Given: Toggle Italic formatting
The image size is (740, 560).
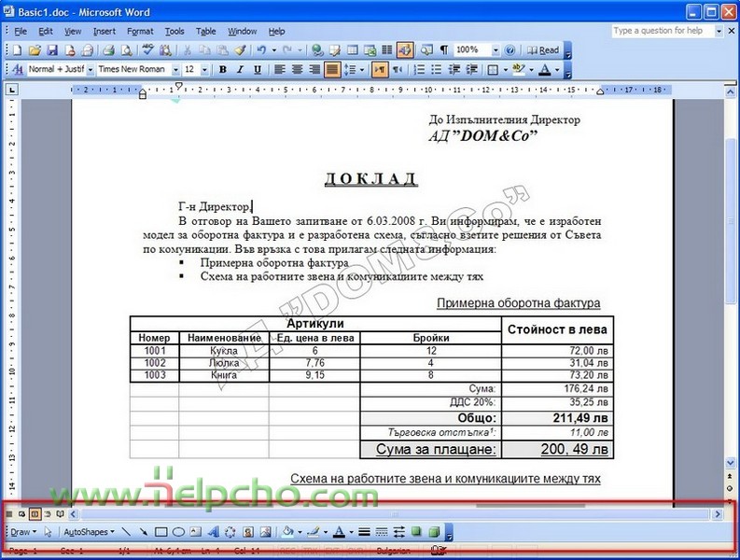Looking at the screenshot, I should pyautogui.click(x=240, y=70).
